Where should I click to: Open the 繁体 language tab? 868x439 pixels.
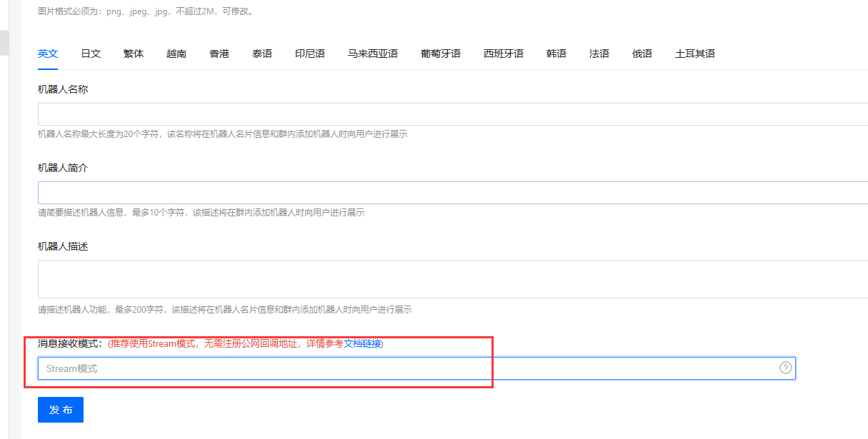[134, 54]
